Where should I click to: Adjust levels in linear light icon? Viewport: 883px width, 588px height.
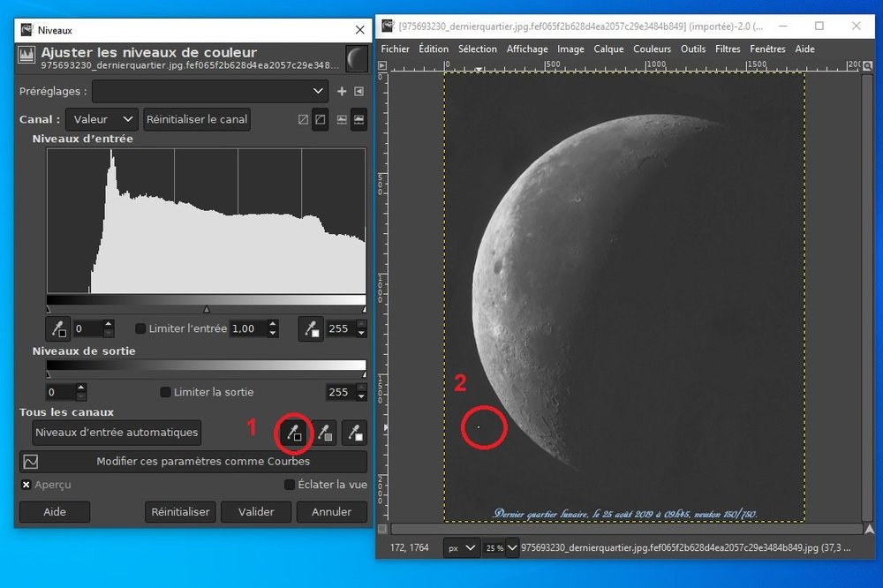tap(303, 119)
